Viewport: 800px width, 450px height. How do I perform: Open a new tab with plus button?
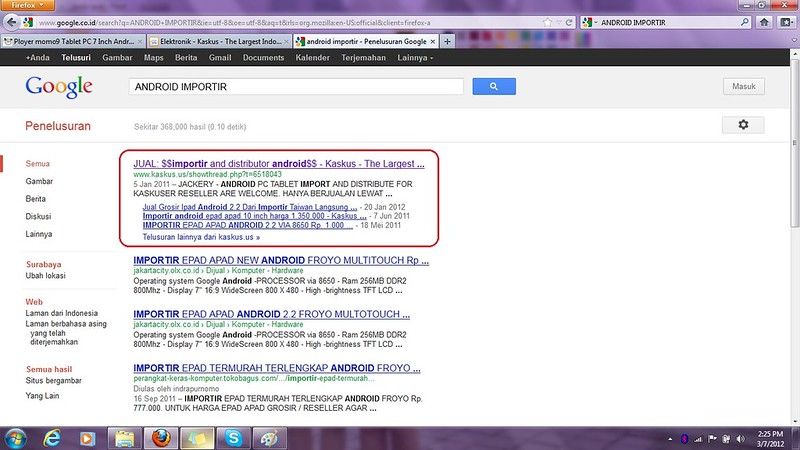pos(447,41)
